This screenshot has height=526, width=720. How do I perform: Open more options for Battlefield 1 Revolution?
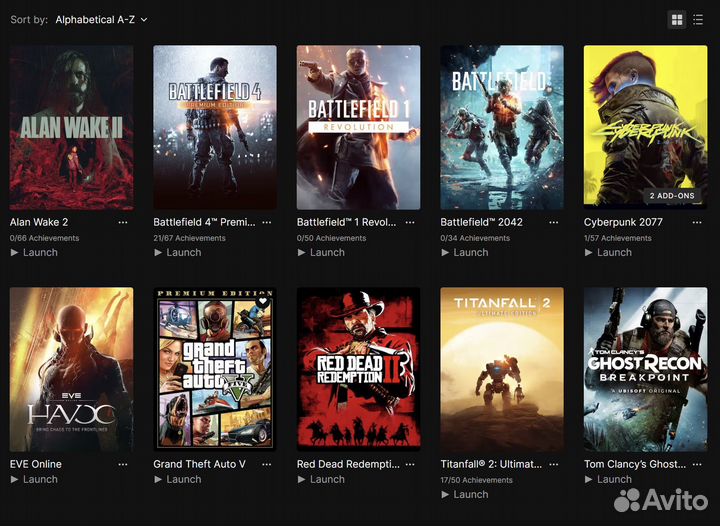point(410,222)
